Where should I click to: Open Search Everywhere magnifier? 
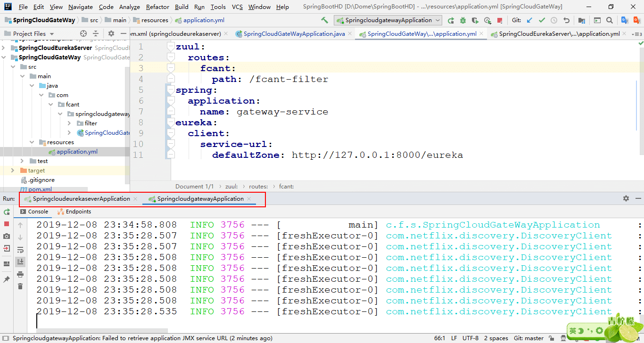[610, 20]
